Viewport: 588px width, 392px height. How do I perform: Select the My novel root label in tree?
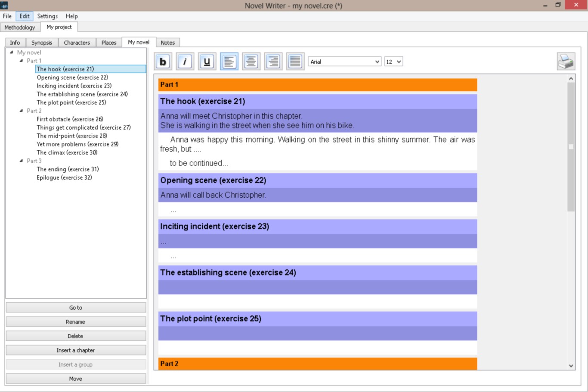pyautogui.click(x=29, y=53)
